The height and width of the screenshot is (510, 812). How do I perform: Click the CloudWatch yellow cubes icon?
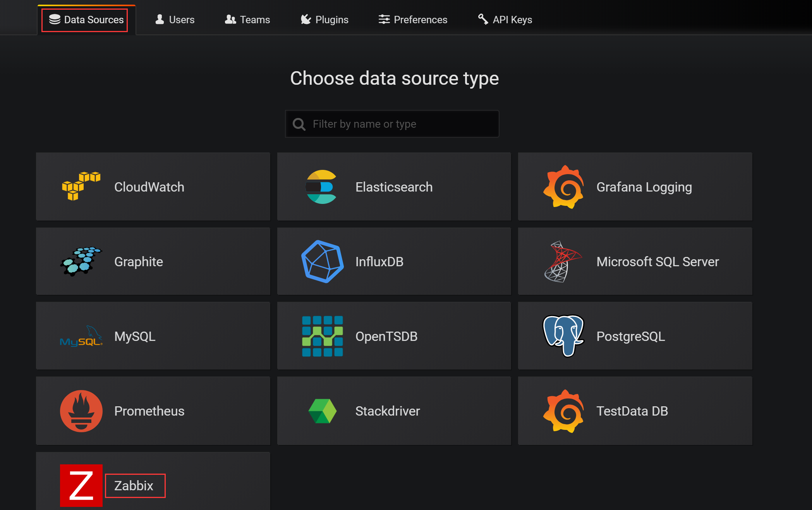(x=81, y=187)
